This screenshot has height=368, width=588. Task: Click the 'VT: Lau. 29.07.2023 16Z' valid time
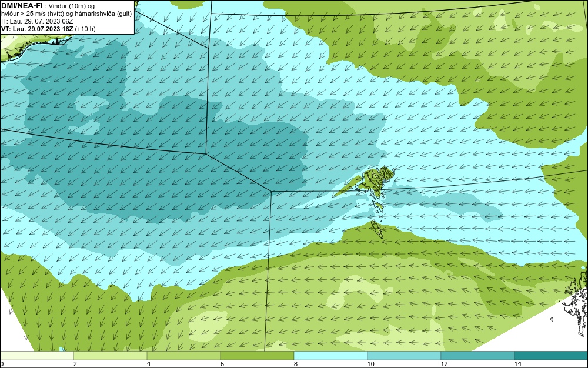tap(38, 29)
